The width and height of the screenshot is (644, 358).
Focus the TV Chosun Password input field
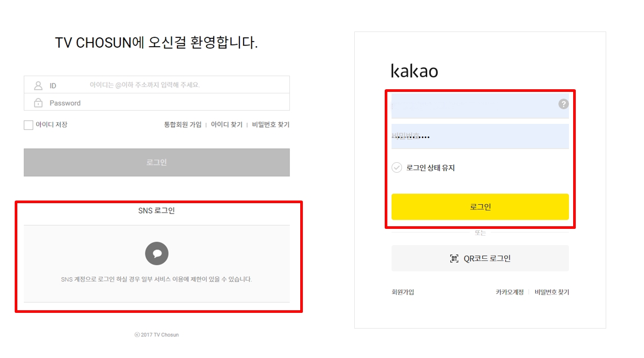[x=156, y=102]
